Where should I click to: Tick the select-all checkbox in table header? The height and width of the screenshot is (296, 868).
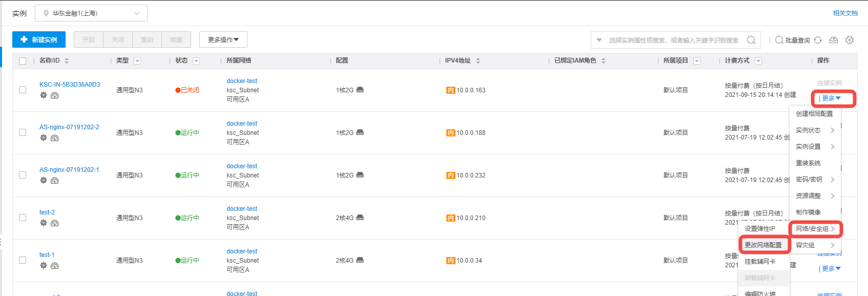pos(23,61)
